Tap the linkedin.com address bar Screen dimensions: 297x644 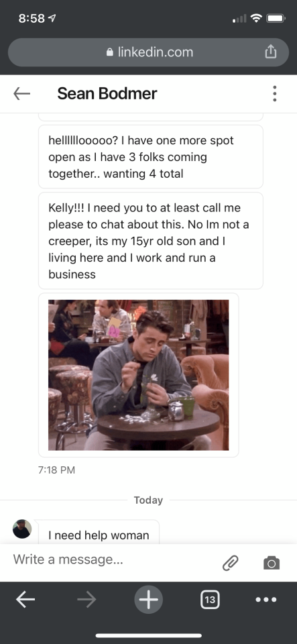[x=149, y=52]
